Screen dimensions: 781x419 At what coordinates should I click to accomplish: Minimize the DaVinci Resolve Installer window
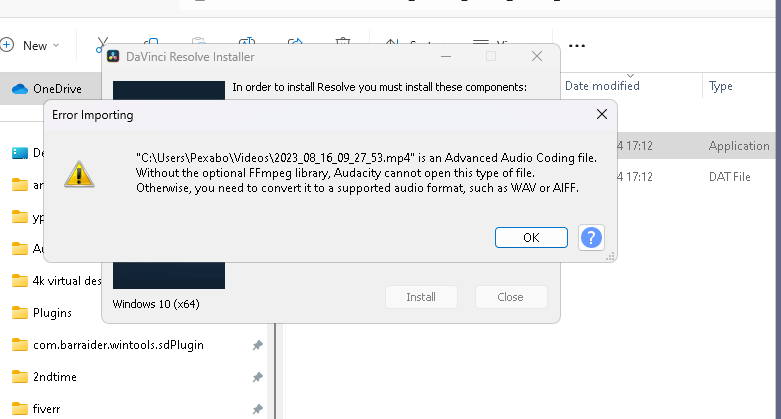point(446,56)
